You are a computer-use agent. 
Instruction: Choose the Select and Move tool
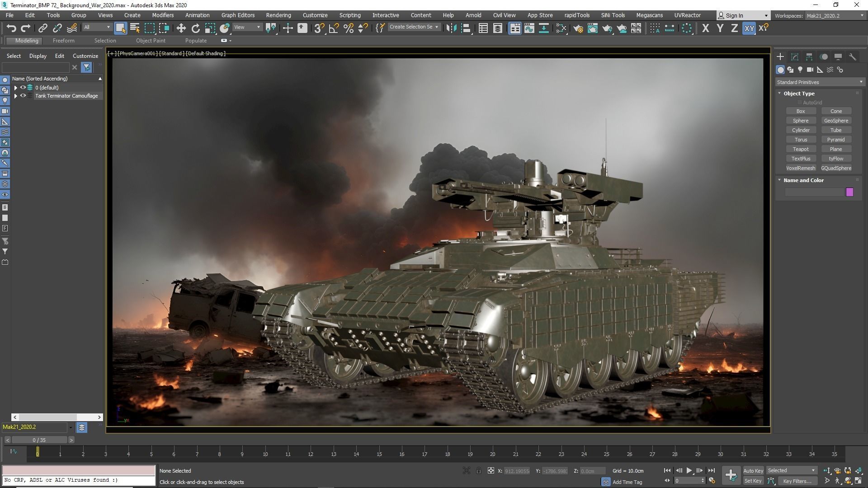pos(181,28)
